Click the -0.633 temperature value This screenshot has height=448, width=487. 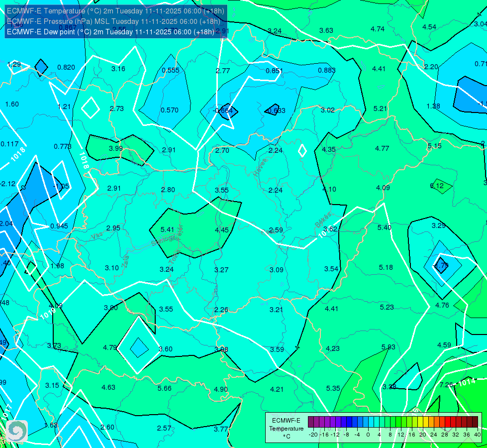(276, 111)
